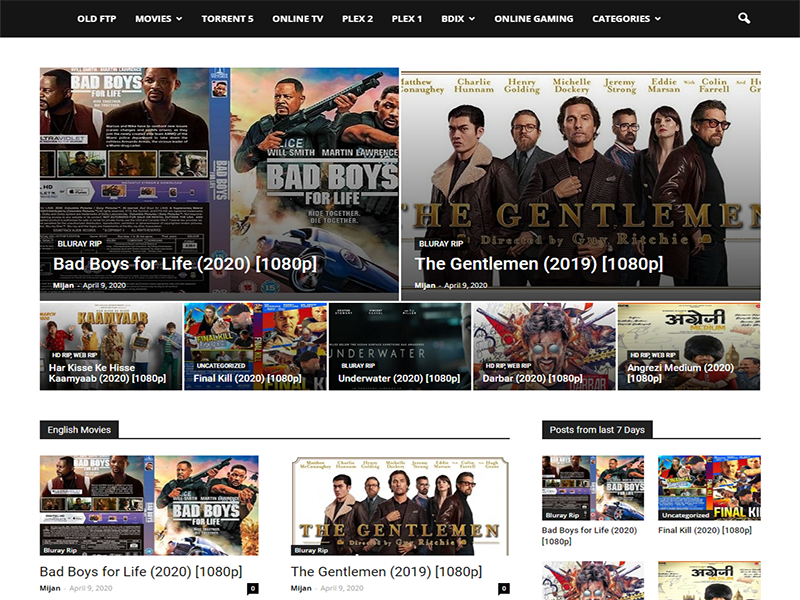Click Uncategorized tag on Final Kill tile
This screenshot has width=800, height=600.
point(221,366)
